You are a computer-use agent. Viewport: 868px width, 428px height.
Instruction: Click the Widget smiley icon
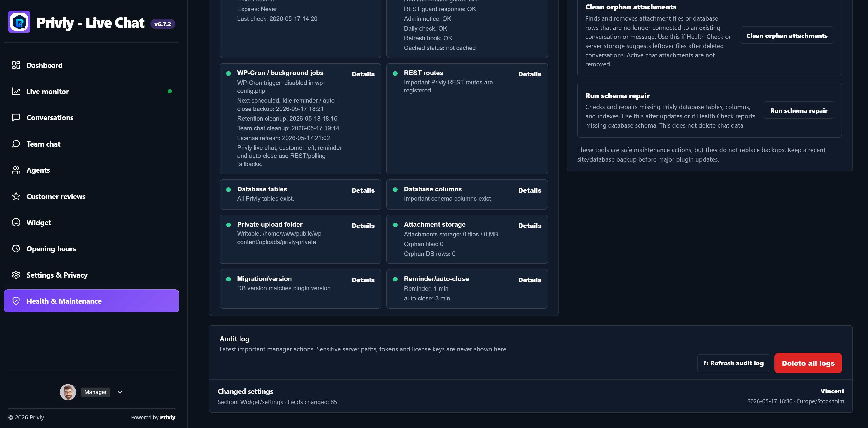[16, 222]
